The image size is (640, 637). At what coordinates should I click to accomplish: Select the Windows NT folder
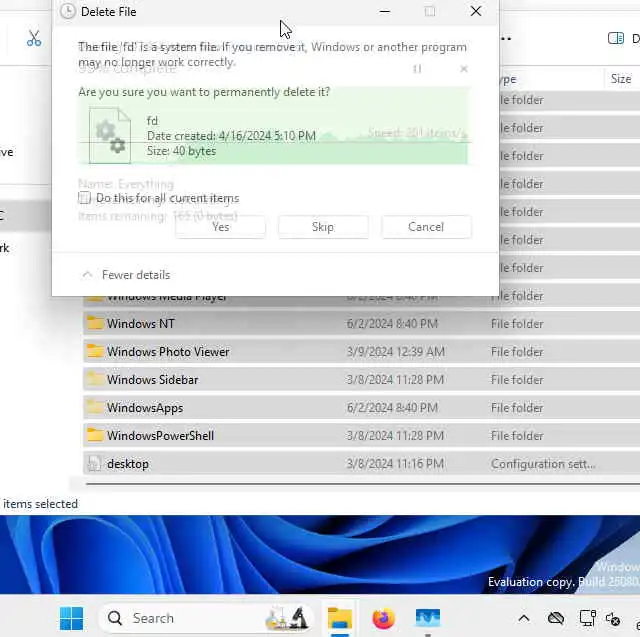(361, 324)
